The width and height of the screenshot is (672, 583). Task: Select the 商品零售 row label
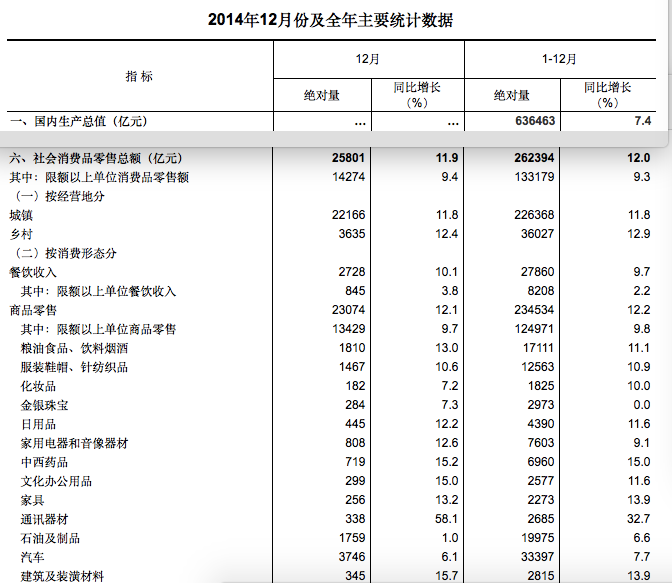[33, 310]
